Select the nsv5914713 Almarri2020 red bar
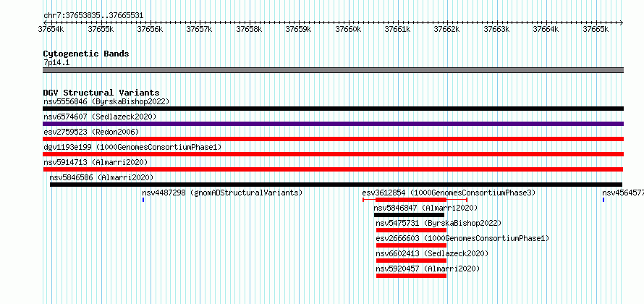 point(333,169)
